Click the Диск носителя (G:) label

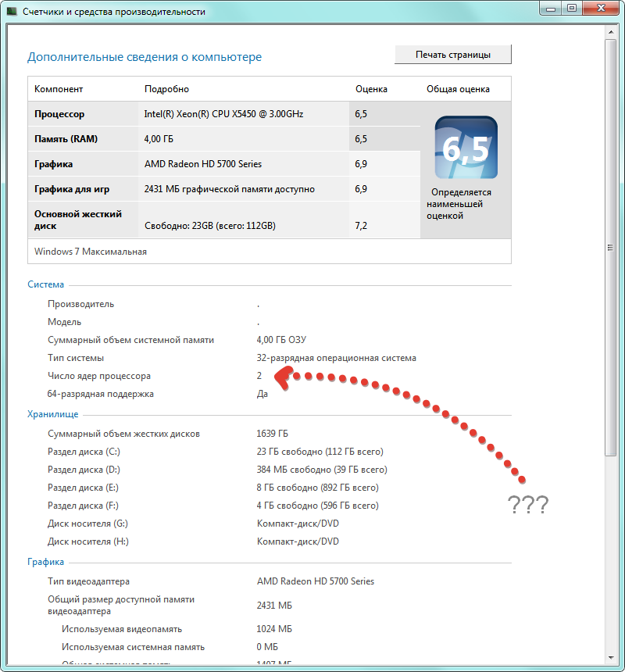point(87,524)
